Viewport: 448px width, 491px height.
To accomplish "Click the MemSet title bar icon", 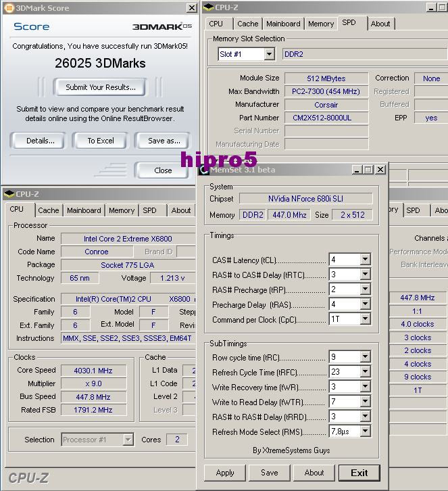I will coord(204,170).
